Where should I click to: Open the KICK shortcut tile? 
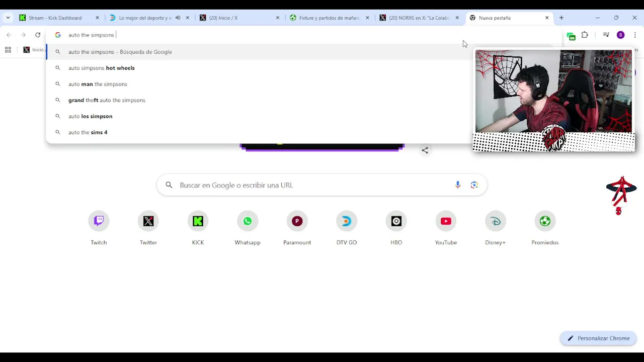[x=198, y=229]
